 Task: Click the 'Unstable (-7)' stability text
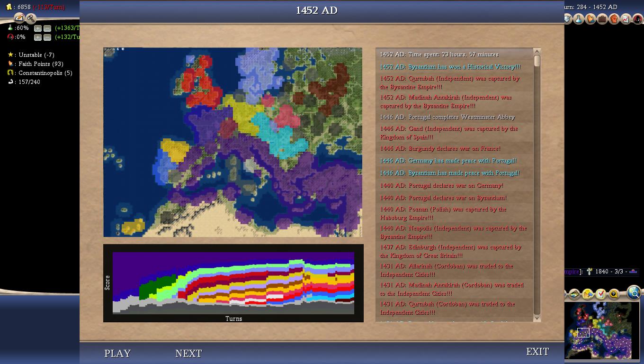pyautogui.click(x=36, y=55)
